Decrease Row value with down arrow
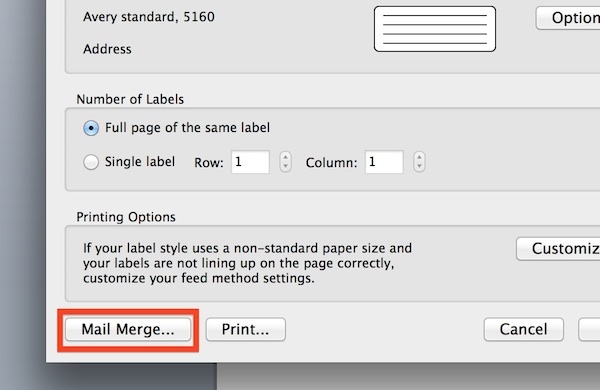The height and width of the screenshot is (390, 600). (x=285, y=166)
